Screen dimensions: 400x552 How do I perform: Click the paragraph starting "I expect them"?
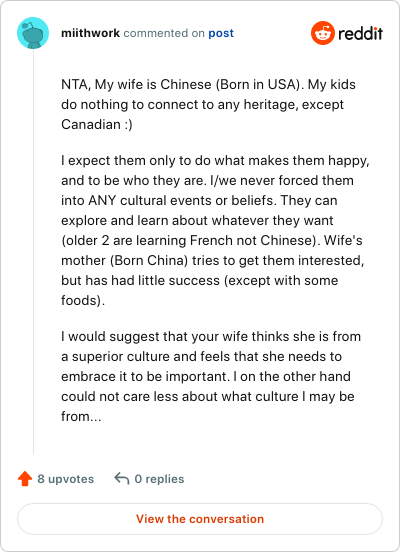coord(215,230)
